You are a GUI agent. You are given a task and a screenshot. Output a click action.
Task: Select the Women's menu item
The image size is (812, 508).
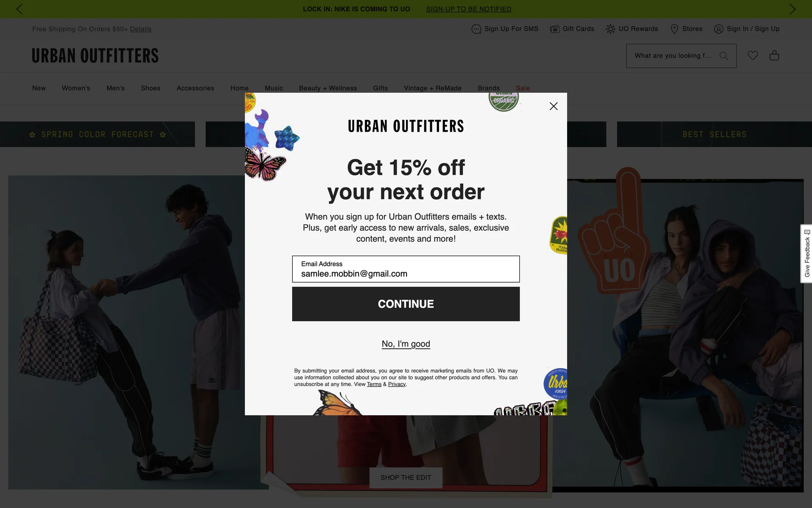coord(76,88)
